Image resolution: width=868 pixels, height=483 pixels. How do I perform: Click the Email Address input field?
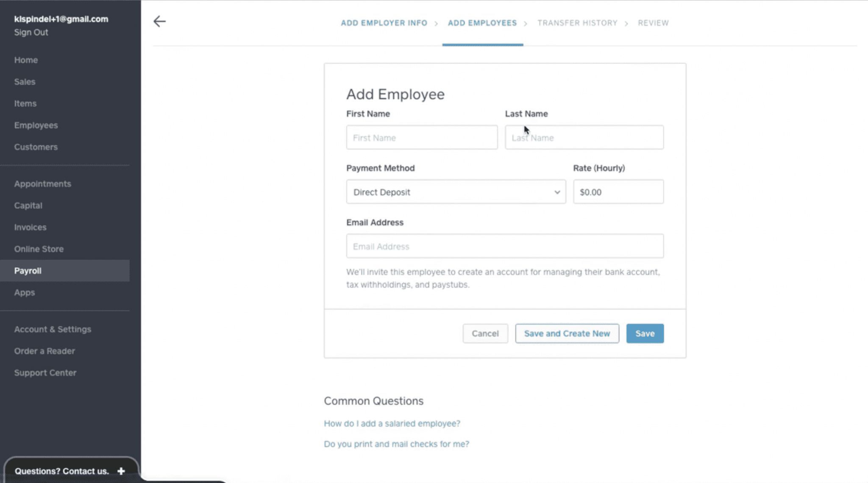click(504, 246)
